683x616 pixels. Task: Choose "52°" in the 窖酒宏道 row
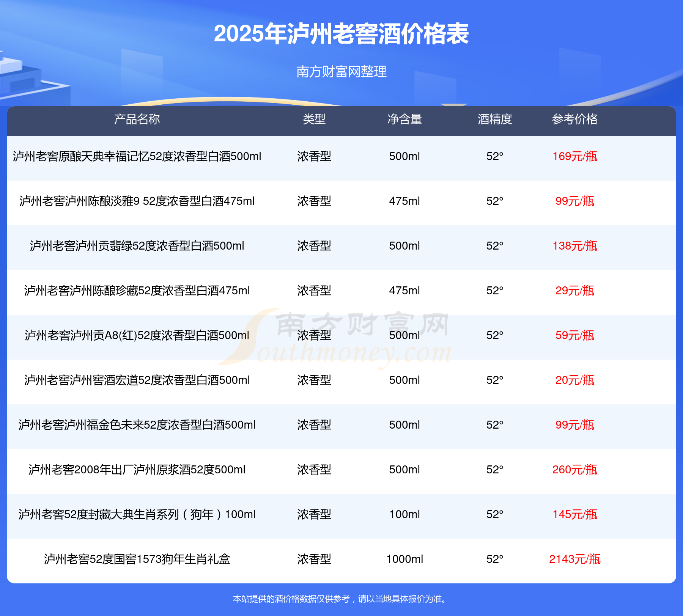pos(495,380)
